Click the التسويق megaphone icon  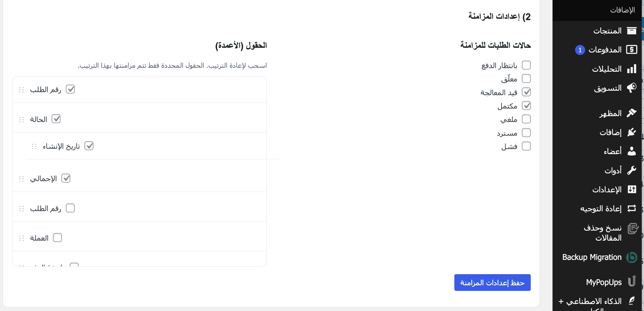pyautogui.click(x=631, y=88)
